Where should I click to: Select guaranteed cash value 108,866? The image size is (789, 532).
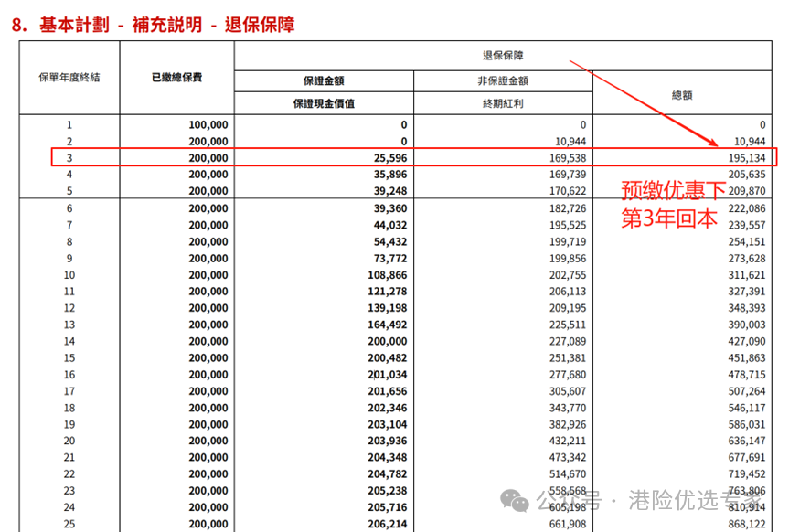pos(387,275)
